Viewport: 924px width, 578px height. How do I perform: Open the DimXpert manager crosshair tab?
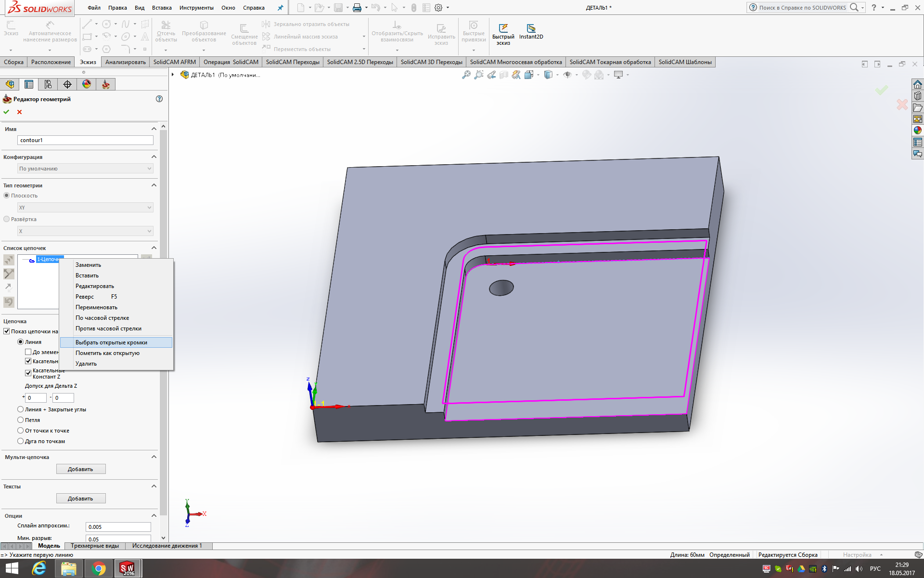(67, 84)
